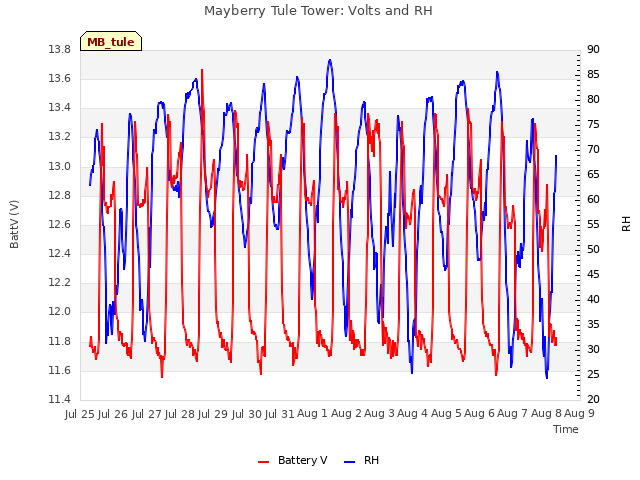Screen dimensions: 640x480
Task: Click the 11.4 voltage axis value
Action: coord(59,400)
